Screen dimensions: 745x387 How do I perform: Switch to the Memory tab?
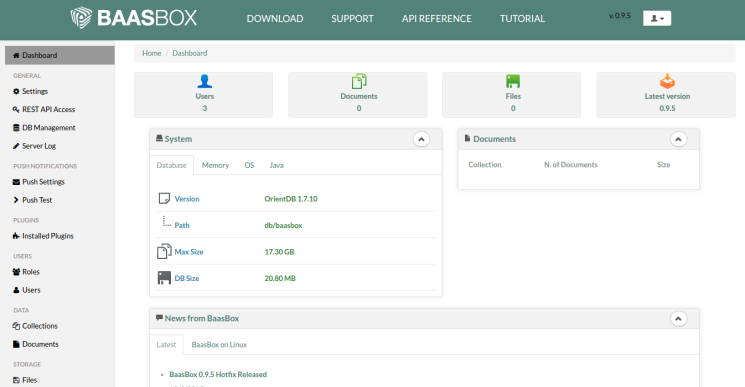pos(215,165)
